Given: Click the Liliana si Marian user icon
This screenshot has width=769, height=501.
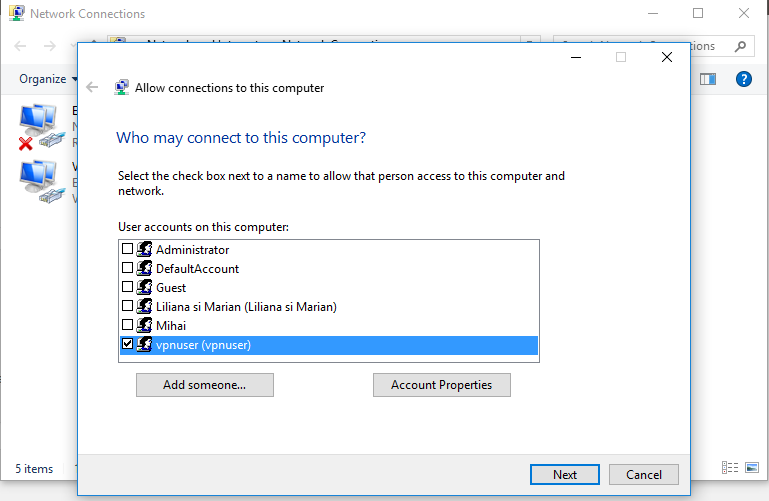Looking at the screenshot, I should (x=144, y=306).
